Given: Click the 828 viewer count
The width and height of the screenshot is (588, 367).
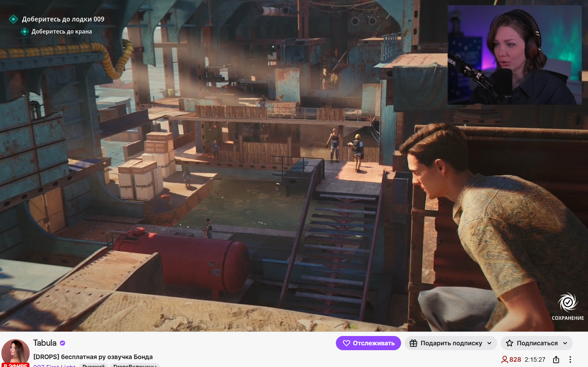Looking at the screenshot, I should point(511,359).
